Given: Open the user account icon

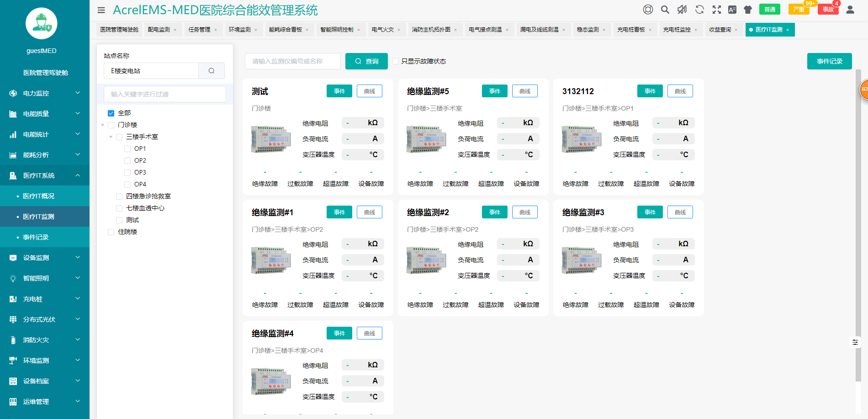Looking at the screenshot, I should coord(850,9).
